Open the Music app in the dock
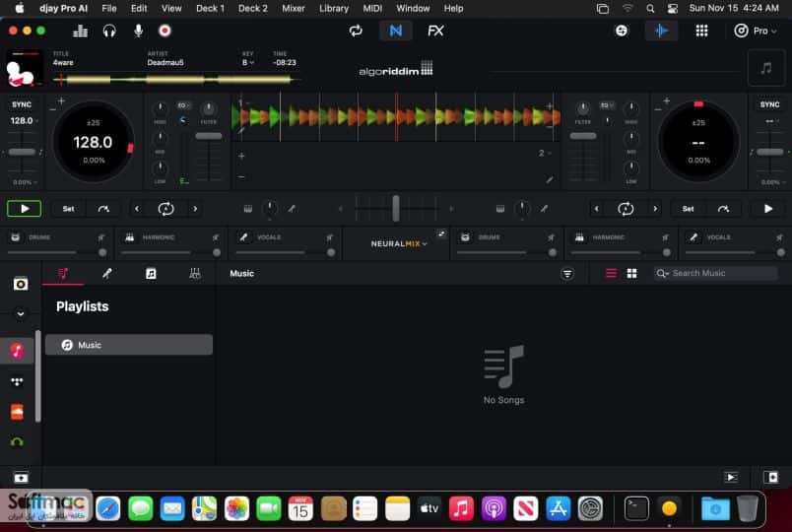 point(461,507)
